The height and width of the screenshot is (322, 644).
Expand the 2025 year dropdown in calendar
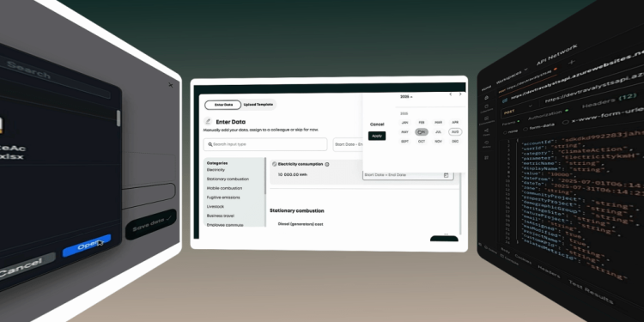tap(406, 97)
